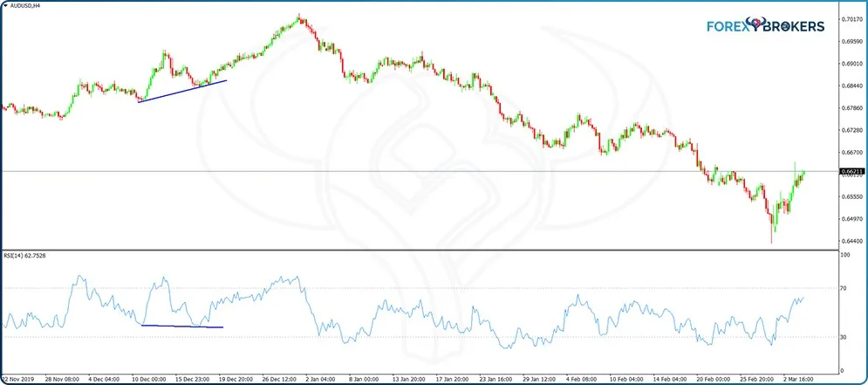
Task: Select the 17 Jan 20:00 time label
Action: pos(454,379)
